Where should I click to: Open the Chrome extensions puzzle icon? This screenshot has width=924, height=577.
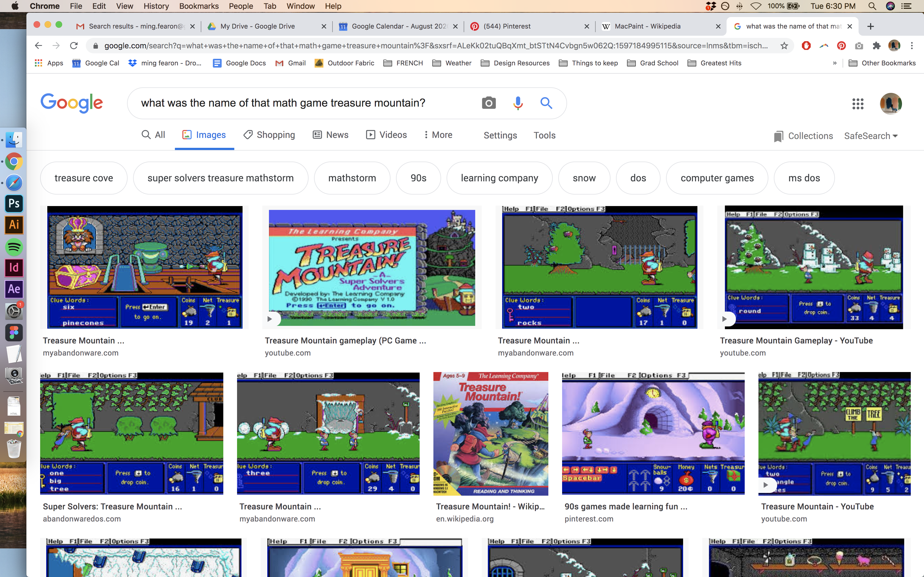tap(876, 46)
